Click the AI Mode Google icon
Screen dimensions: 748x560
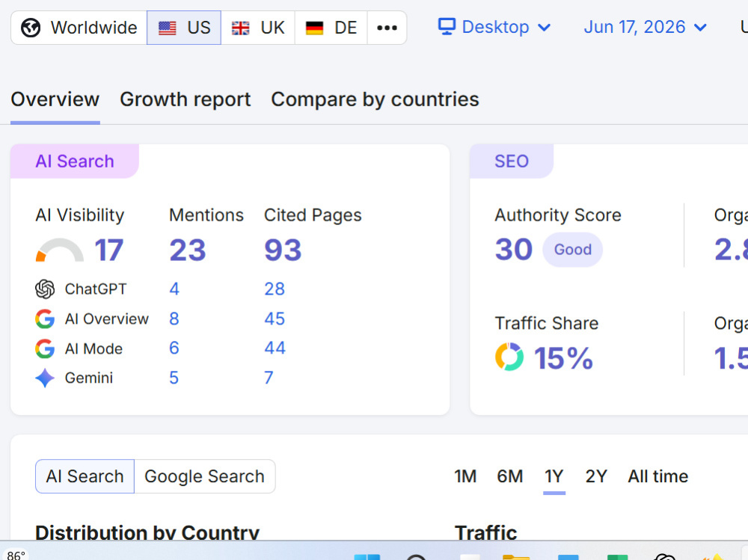(45, 348)
